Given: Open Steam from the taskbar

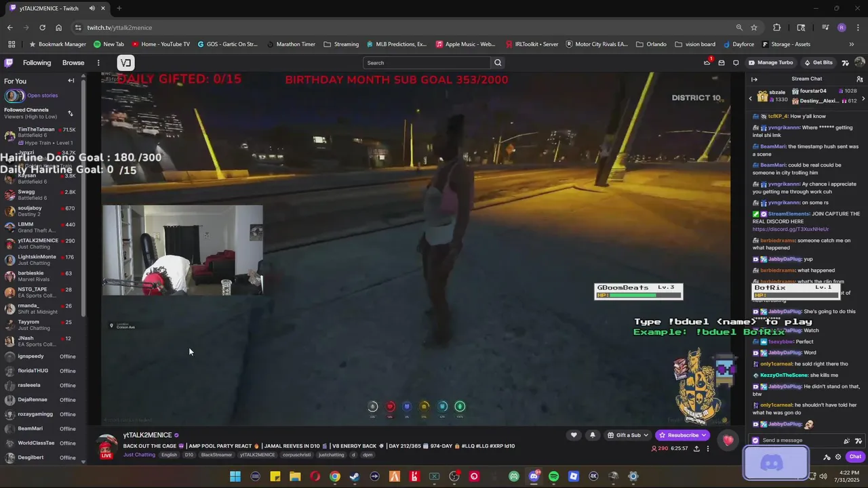Looking at the screenshot, I should click(x=355, y=476).
